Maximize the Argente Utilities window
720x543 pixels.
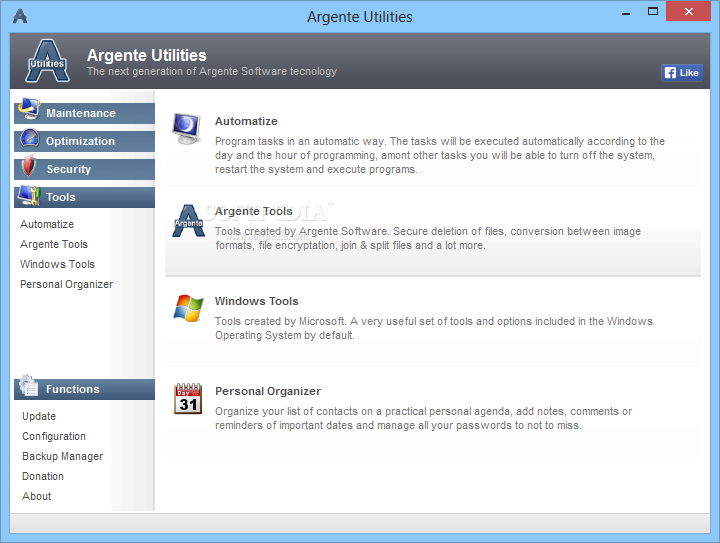652,11
